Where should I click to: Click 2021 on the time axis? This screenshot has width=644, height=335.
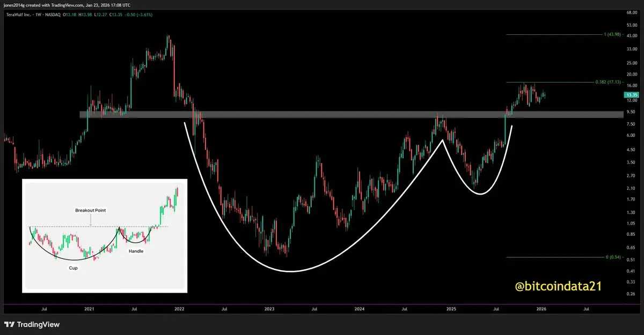tap(89, 309)
